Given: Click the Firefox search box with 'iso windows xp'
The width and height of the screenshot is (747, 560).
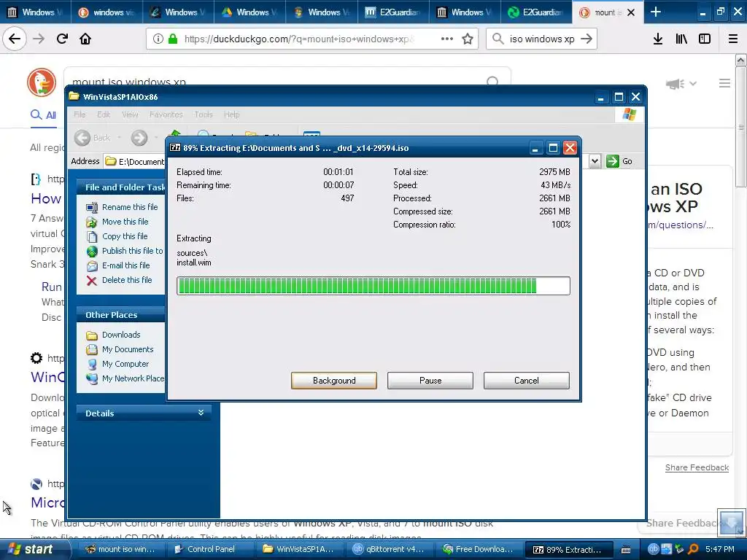Looking at the screenshot, I should (x=542, y=39).
